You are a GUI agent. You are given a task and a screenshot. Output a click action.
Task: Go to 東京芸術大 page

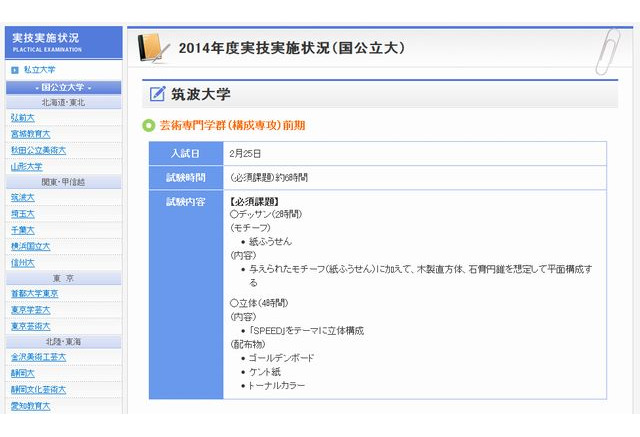(30, 326)
